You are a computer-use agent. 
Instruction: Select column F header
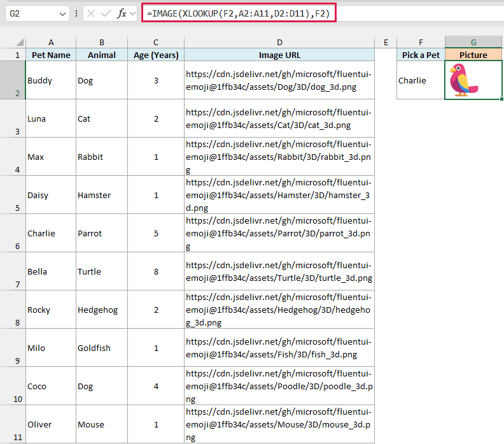tap(421, 42)
